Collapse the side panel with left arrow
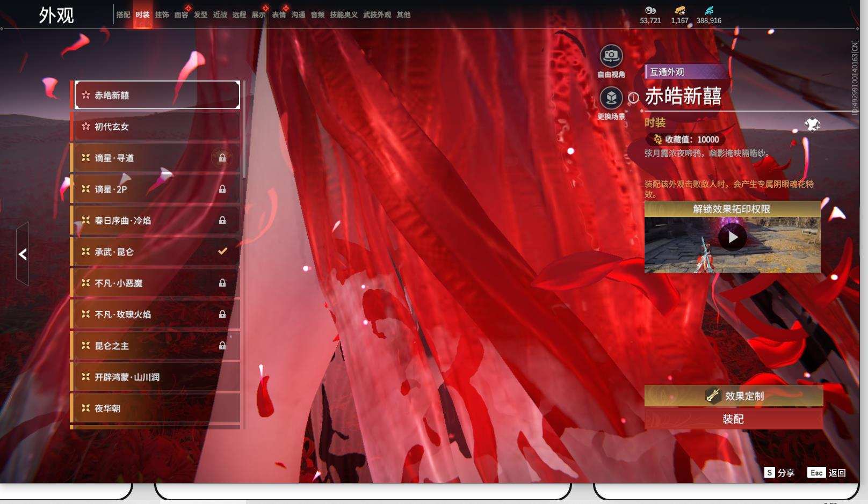This screenshot has height=504, width=868. [23, 254]
